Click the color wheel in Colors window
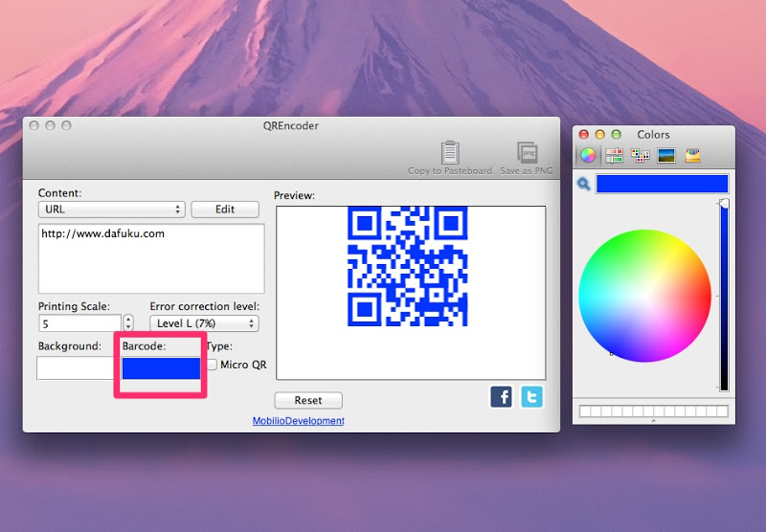 coord(644,296)
